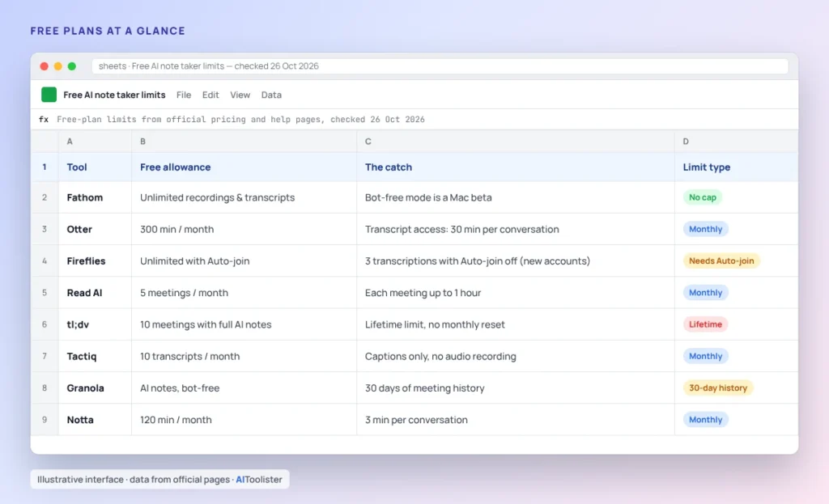Click the 'Read AI' cell

(x=96, y=293)
